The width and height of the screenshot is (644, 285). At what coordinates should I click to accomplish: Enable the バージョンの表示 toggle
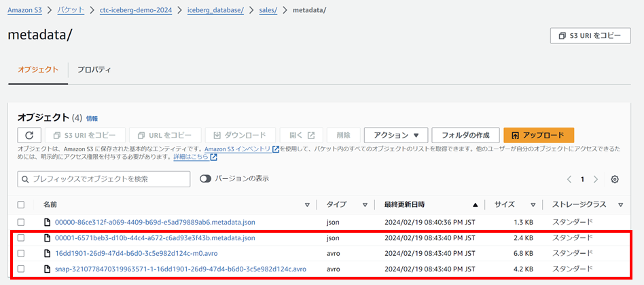pos(205,178)
